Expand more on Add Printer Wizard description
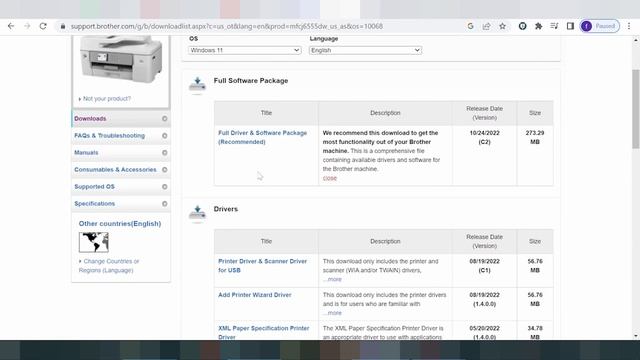 click(x=332, y=313)
